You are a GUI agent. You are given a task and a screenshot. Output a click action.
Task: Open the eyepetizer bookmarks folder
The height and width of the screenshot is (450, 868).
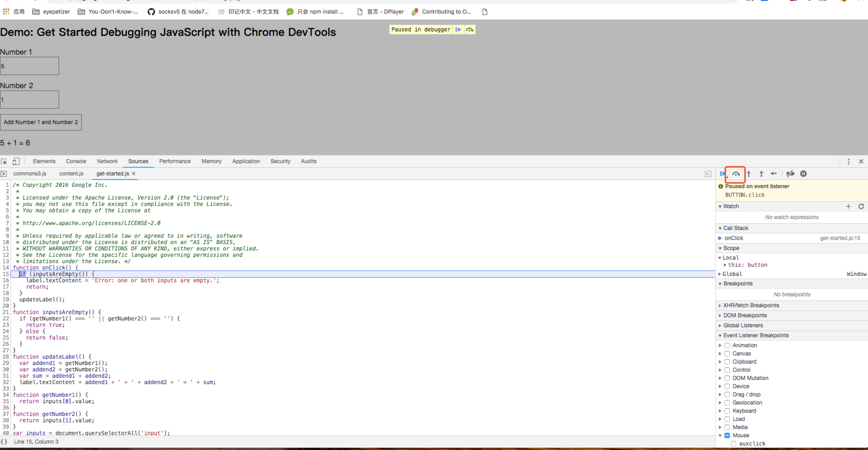click(x=51, y=12)
